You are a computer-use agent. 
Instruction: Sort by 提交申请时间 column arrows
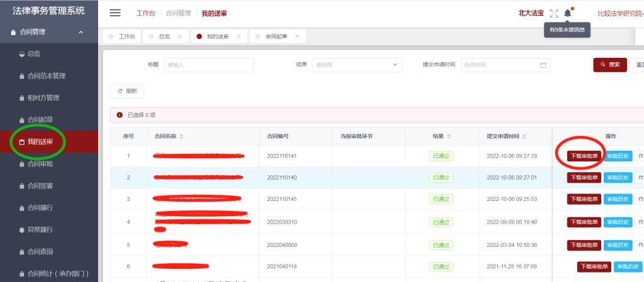click(525, 136)
